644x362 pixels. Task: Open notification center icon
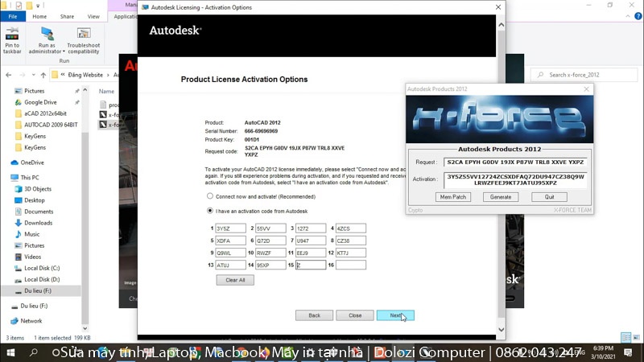point(628,352)
